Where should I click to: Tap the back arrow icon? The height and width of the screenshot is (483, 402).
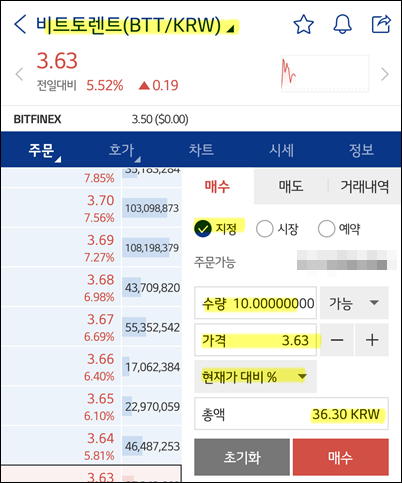(x=20, y=24)
